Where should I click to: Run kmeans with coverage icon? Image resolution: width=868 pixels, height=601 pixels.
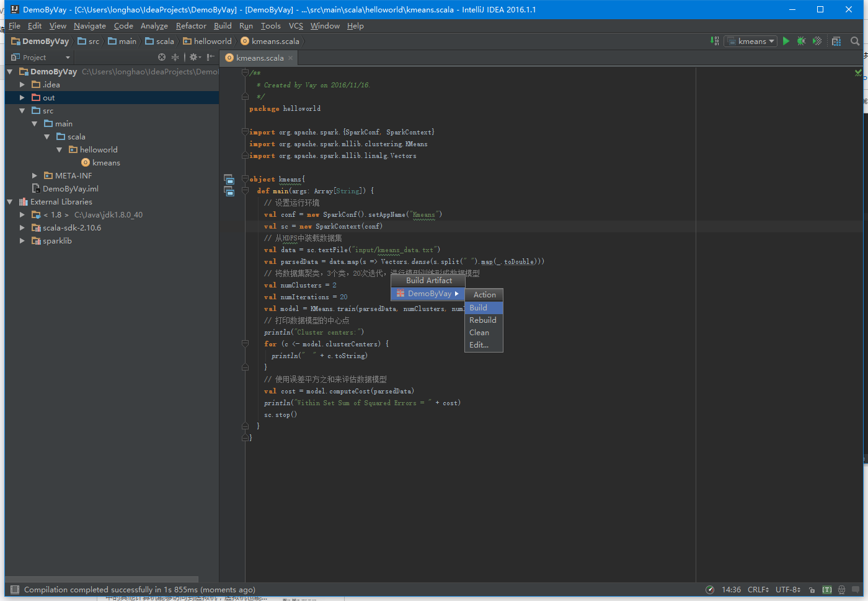click(817, 41)
